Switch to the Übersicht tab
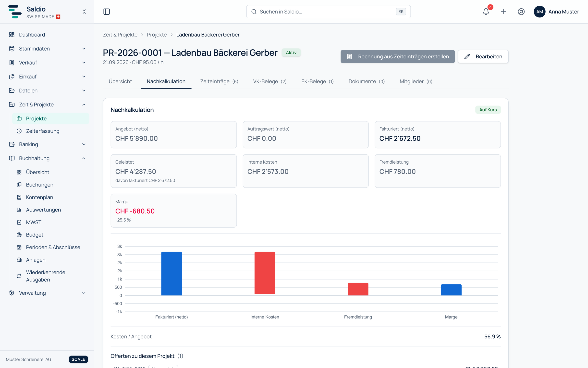This screenshot has width=588, height=368. (120, 81)
